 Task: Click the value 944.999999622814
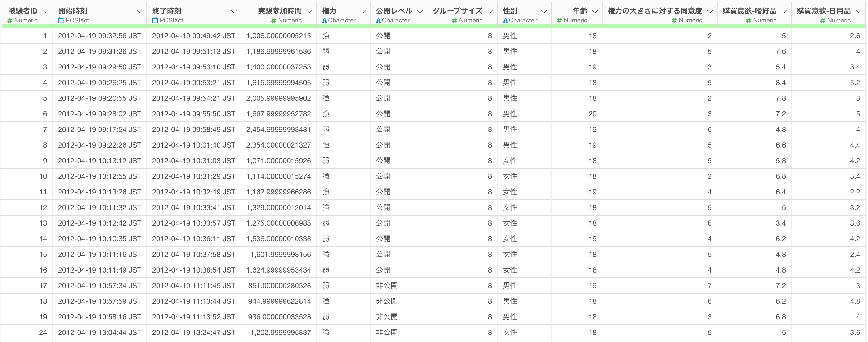coord(279,301)
